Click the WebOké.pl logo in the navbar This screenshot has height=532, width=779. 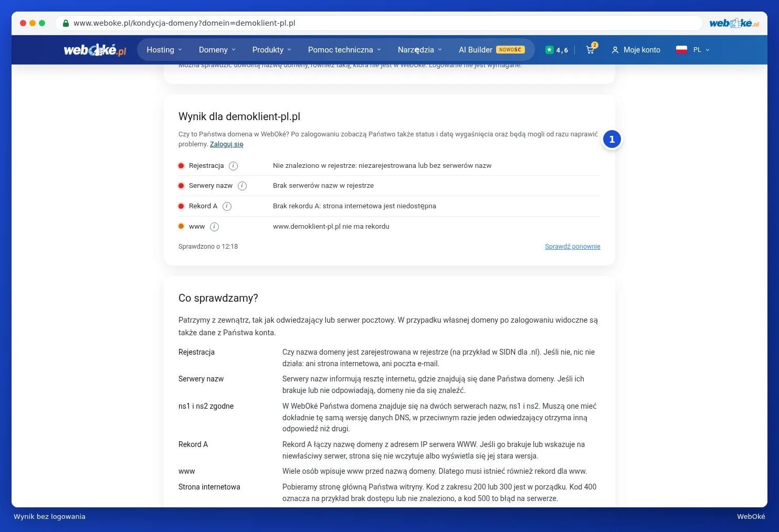click(95, 50)
